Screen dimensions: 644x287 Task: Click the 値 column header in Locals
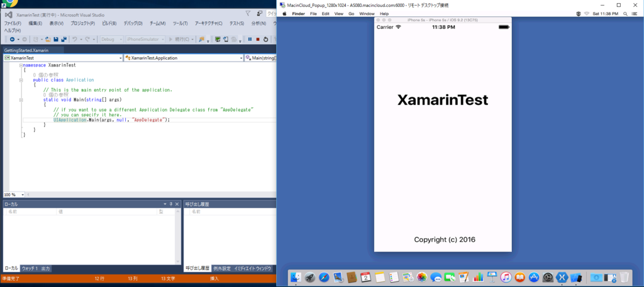pos(107,212)
